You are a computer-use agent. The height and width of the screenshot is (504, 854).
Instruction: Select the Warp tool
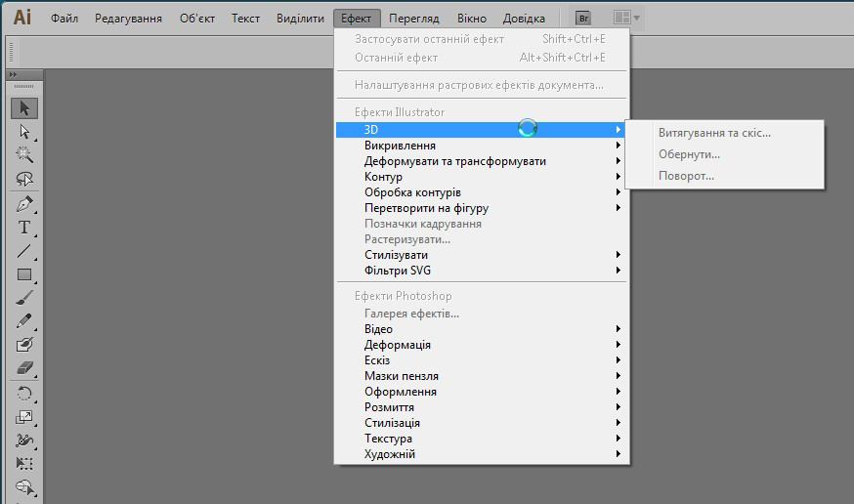pyautogui.click(x=24, y=441)
